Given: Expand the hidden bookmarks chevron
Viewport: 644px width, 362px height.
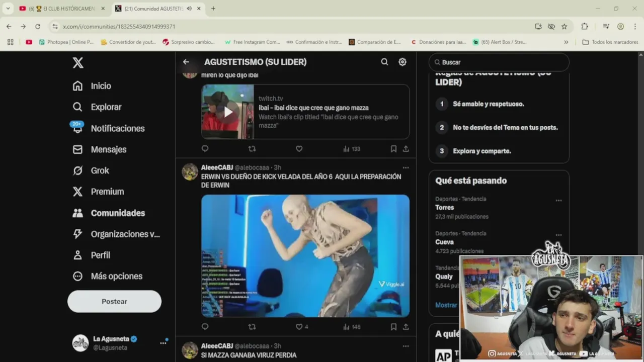Looking at the screenshot, I should (566, 42).
